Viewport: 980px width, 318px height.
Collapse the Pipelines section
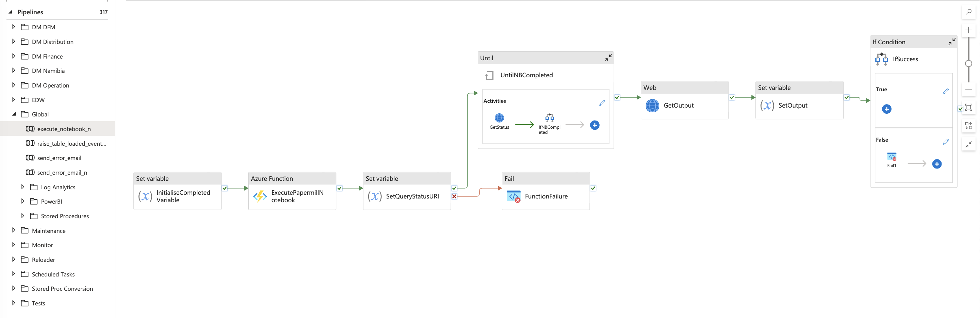10,12
